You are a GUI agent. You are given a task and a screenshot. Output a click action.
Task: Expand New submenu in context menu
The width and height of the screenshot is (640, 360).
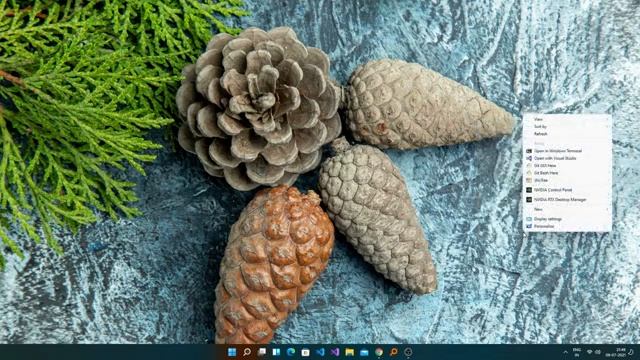(x=567, y=209)
